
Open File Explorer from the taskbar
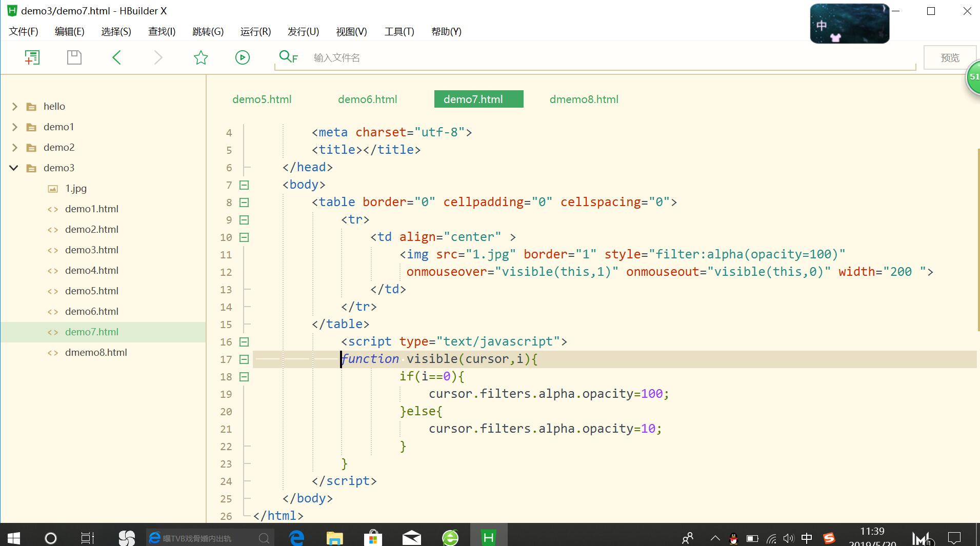pos(335,538)
